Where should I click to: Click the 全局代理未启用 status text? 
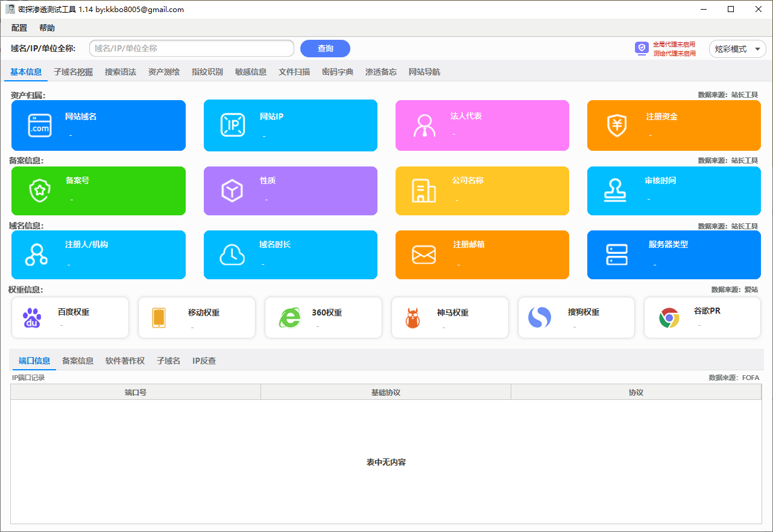[674, 45]
